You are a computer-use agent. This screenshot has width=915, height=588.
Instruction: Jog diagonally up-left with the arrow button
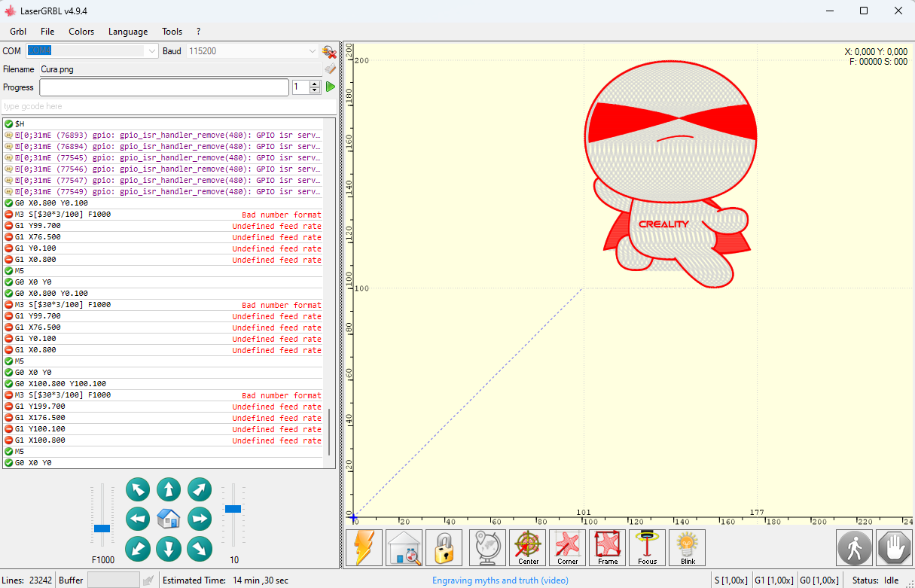137,489
